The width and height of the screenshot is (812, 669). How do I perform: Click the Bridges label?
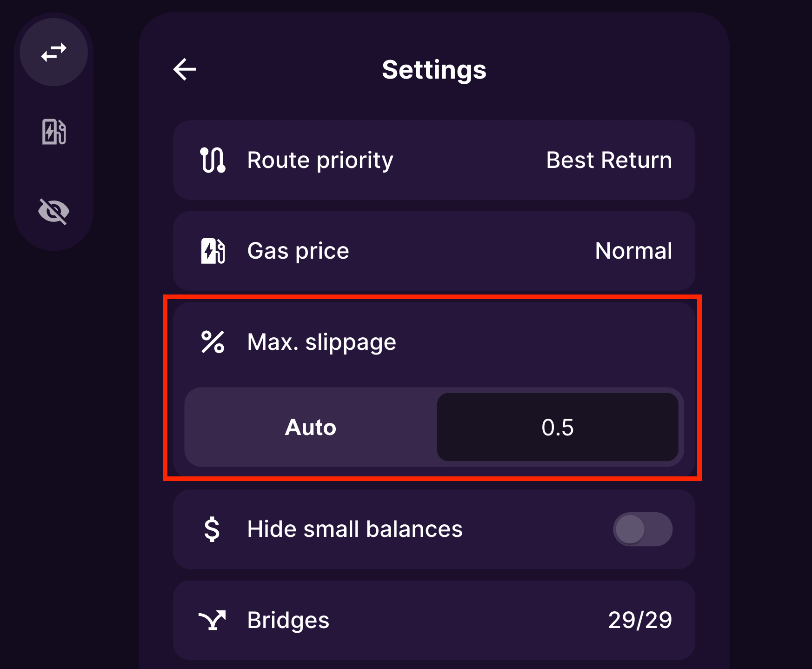click(x=288, y=620)
